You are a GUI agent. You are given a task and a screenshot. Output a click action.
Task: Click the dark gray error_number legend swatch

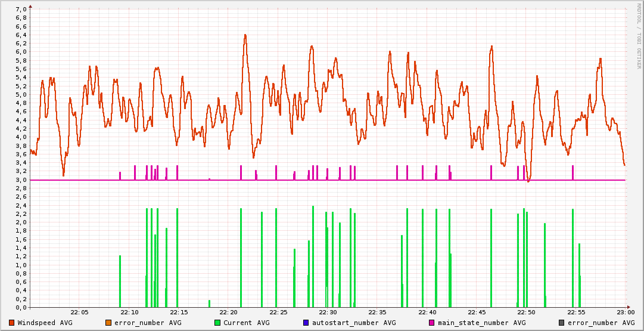562,323
